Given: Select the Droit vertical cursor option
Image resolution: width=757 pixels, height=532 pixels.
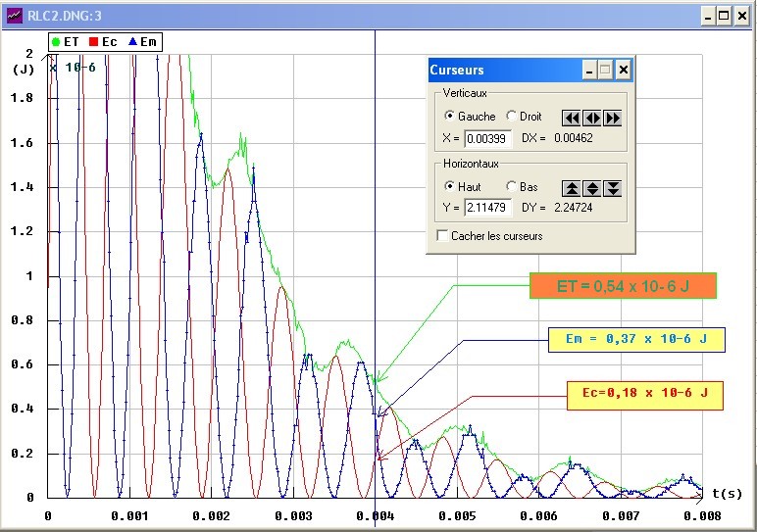Looking at the screenshot, I should tap(511, 117).
